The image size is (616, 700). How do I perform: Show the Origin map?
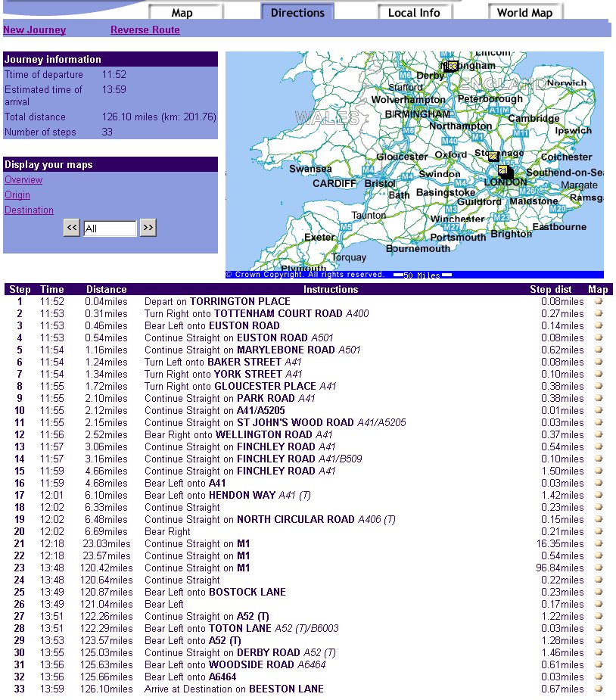point(17,194)
